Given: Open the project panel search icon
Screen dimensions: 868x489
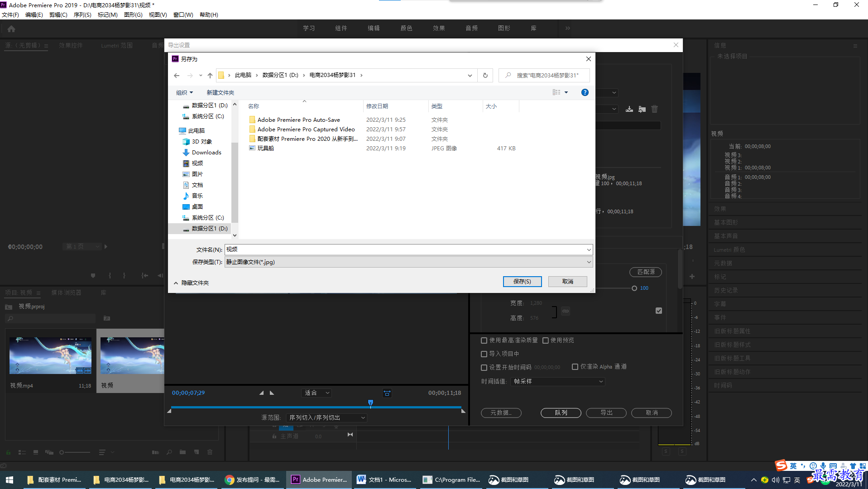Looking at the screenshot, I should [x=169, y=452].
